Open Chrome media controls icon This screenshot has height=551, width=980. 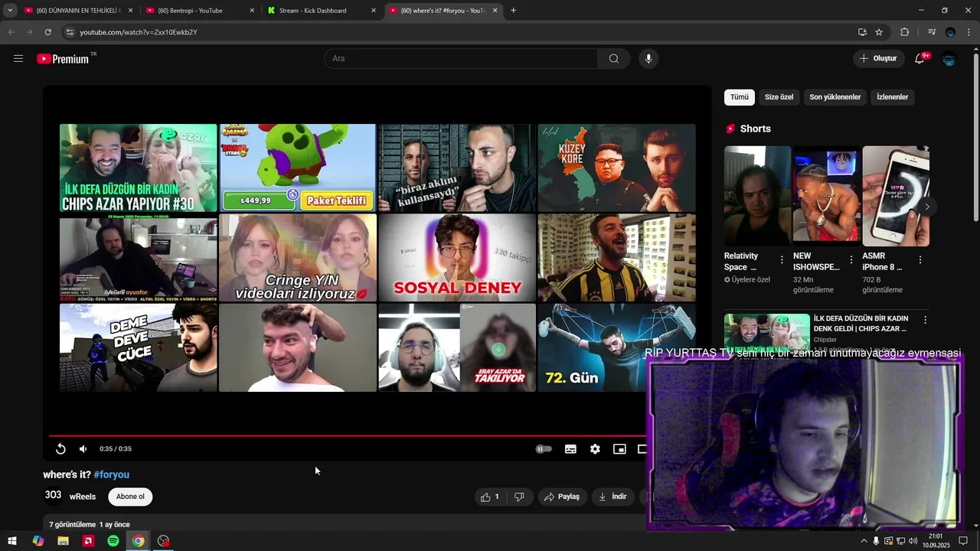coord(932,32)
